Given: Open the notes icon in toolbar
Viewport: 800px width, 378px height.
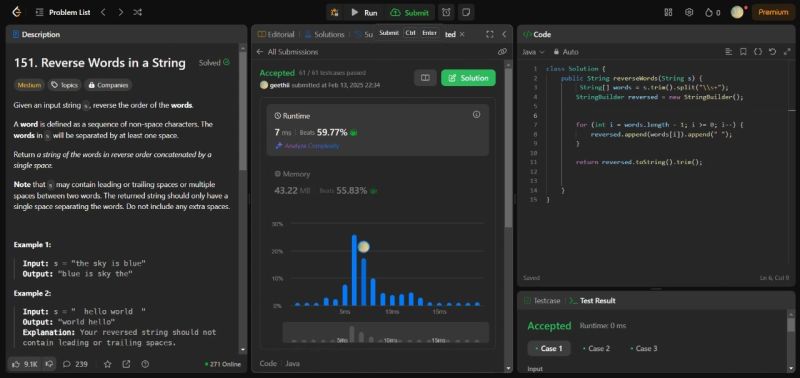Looking at the screenshot, I should 465,12.
